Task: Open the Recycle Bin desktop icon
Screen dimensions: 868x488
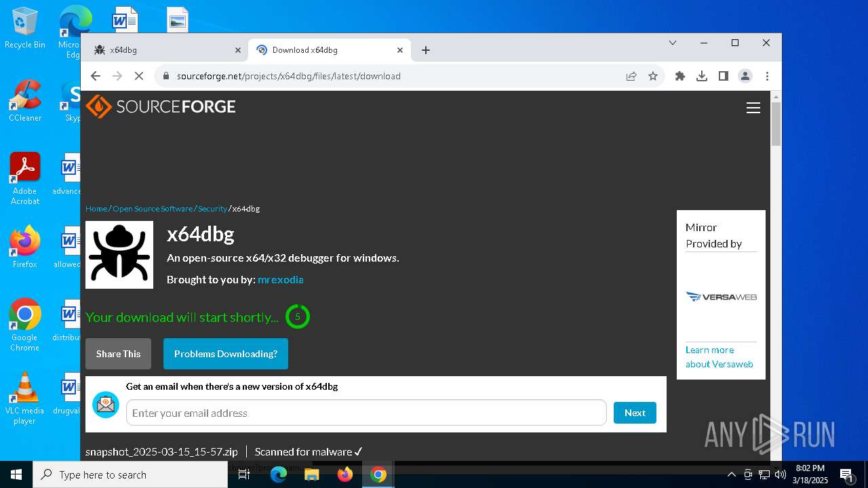Action: point(24,28)
